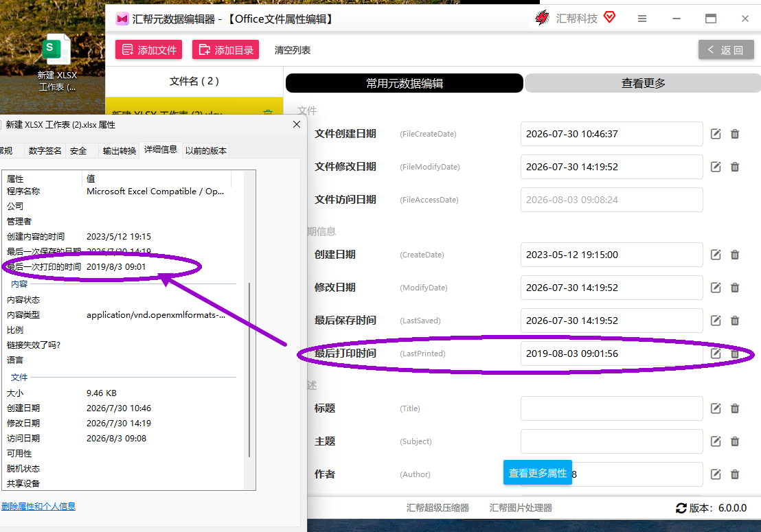Viewport: 761px width, 532px height.
Task: Close the 新建 XLSX 工作表 (2).xlsx 属性 dialog
Action: 297,125
